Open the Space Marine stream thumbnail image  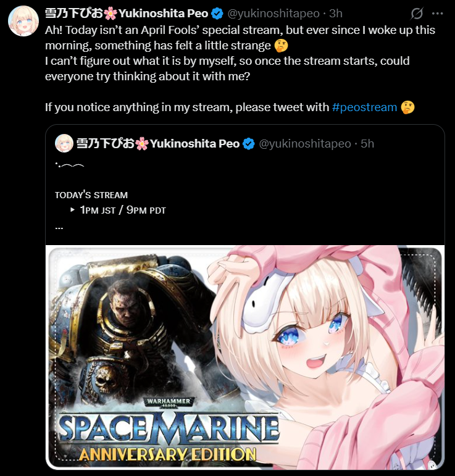[245, 357]
